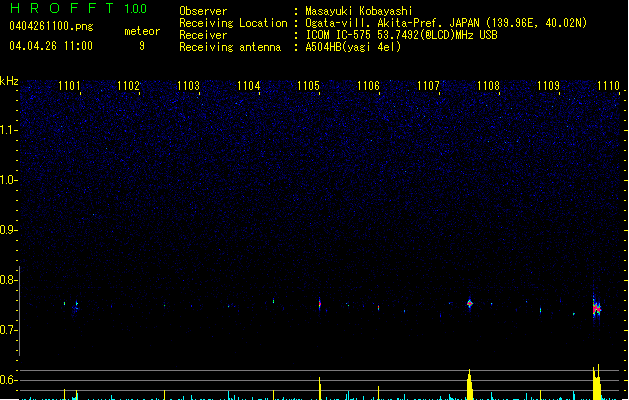The width and height of the screenshot is (629, 400).
Task: Click the 1103 time axis marker
Action: tap(188, 86)
